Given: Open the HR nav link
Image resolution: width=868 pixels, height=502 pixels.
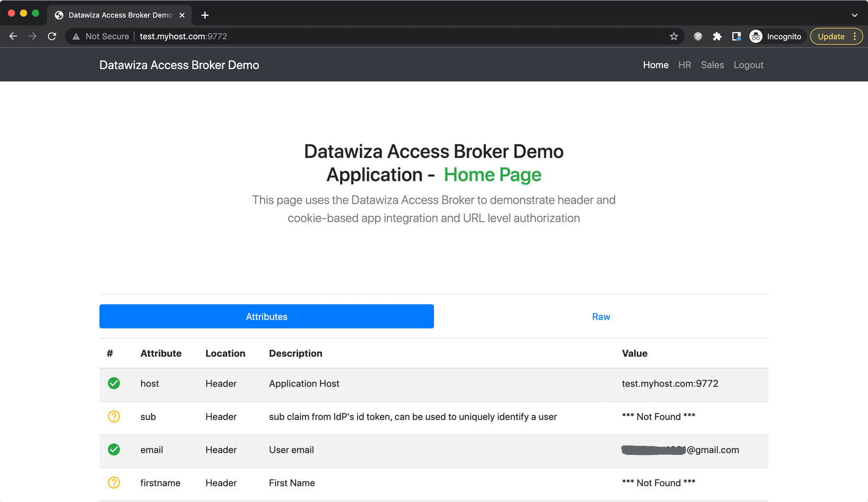Looking at the screenshot, I should [685, 65].
